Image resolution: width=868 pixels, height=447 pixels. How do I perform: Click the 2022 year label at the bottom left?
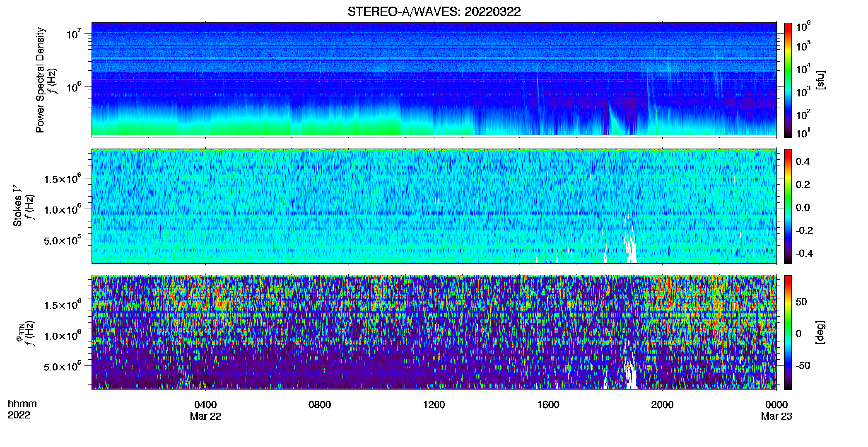(19, 415)
